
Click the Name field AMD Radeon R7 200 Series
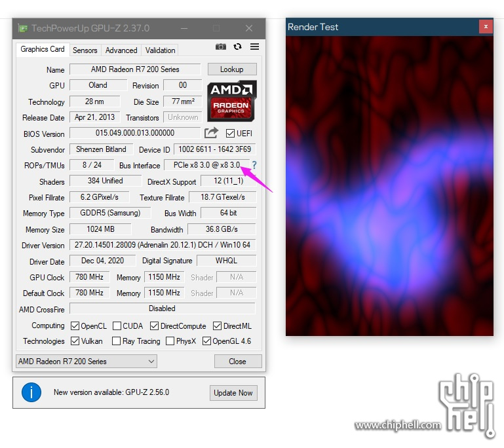tap(135, 69)
